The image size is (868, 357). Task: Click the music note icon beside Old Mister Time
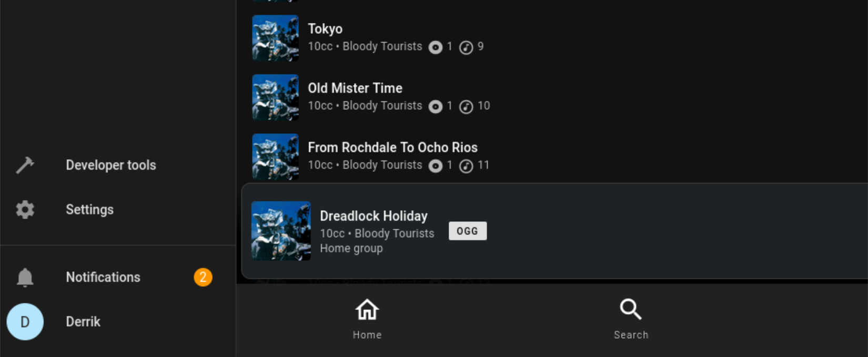click(467, 106)
